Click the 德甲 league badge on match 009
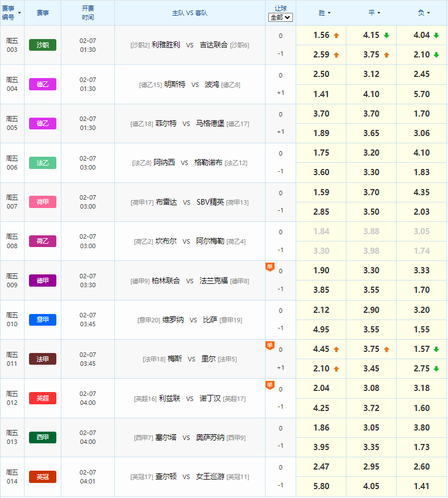448x498 pixels. click(42, 281)
